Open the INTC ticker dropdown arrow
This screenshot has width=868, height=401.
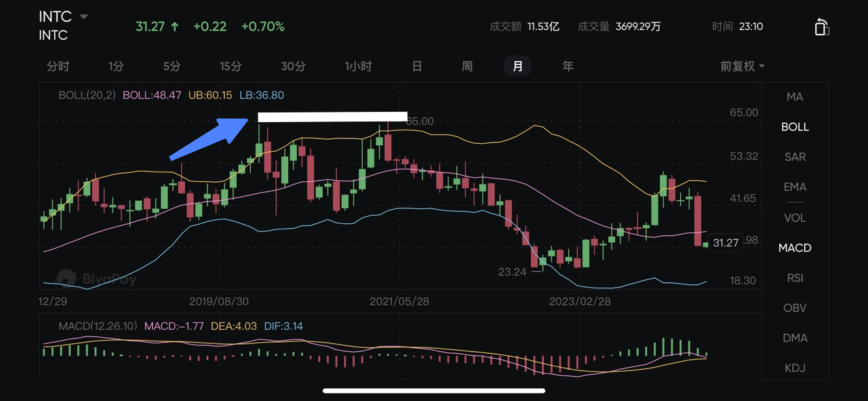(83, 16)
